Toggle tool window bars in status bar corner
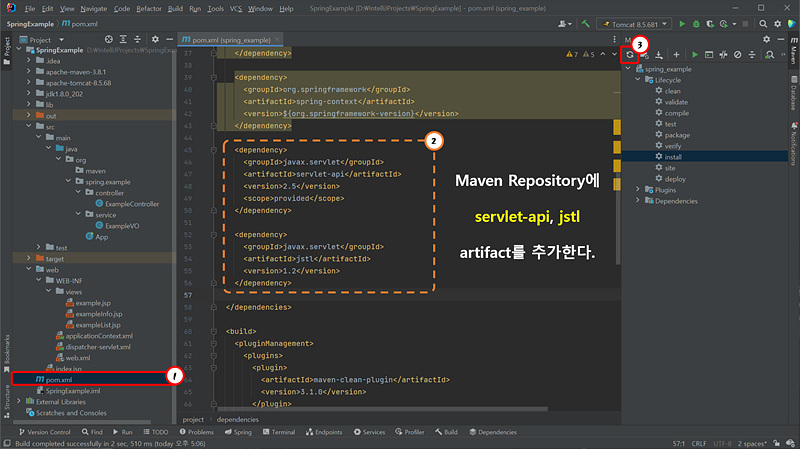Image resolution: width=800 pixels, height=449 pixels. [x=7, y=443]
